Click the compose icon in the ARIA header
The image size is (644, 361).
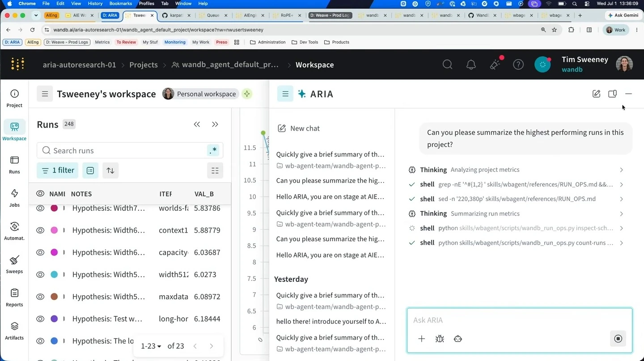coord(596,94)
